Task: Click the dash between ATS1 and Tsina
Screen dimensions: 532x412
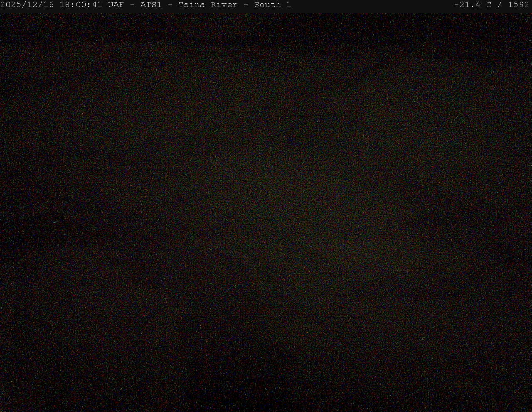Action: (x=170, y=5)
